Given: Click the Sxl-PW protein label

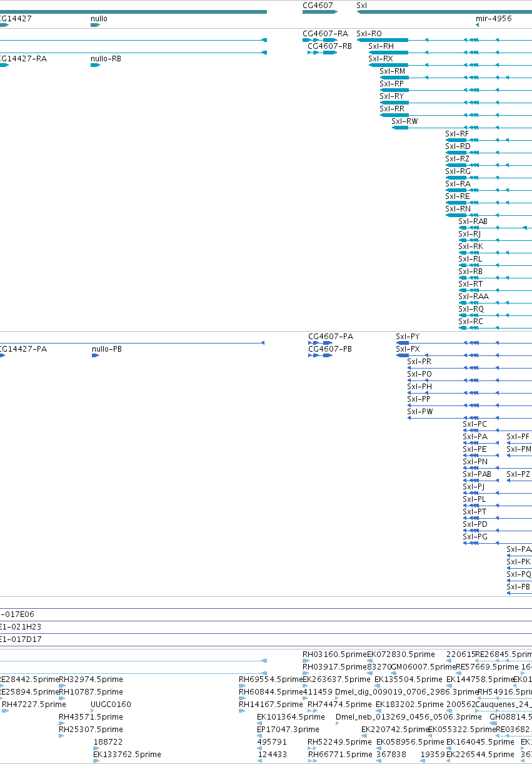Looking at the screenshot, I should 420,412.
